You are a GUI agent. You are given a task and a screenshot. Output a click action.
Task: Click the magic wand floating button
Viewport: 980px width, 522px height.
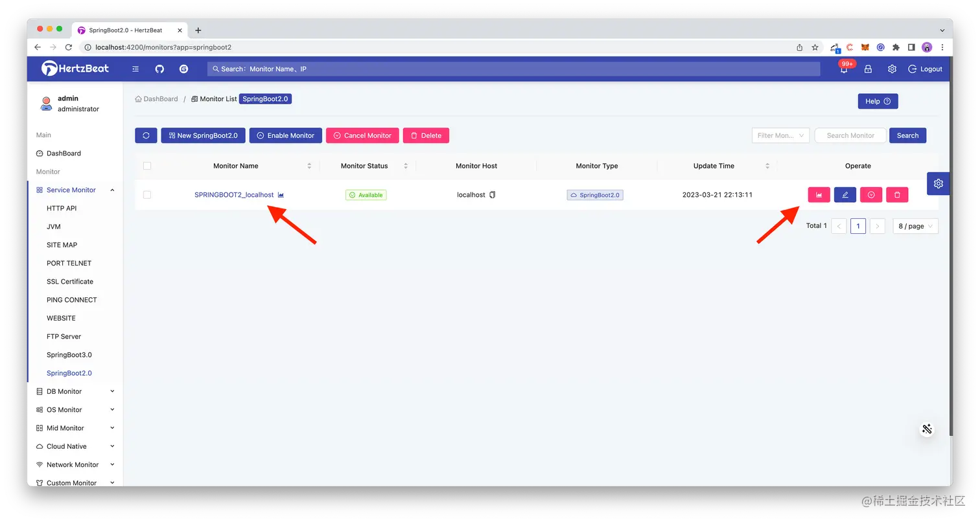pos(927,429)
